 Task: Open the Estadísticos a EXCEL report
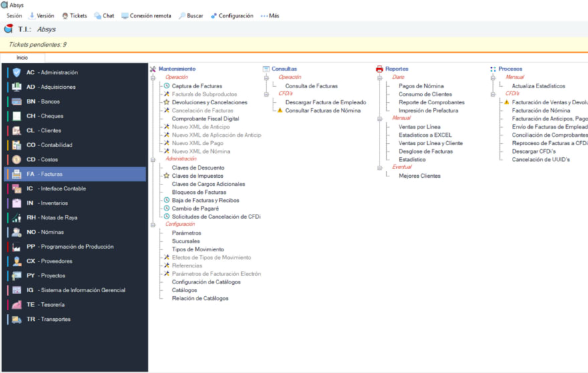point(425,135)
